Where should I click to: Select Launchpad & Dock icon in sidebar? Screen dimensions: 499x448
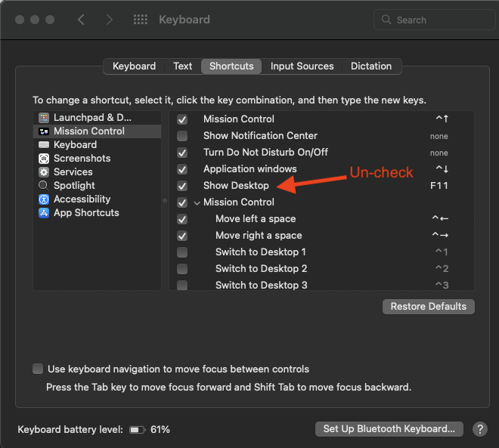click(44, 118)
